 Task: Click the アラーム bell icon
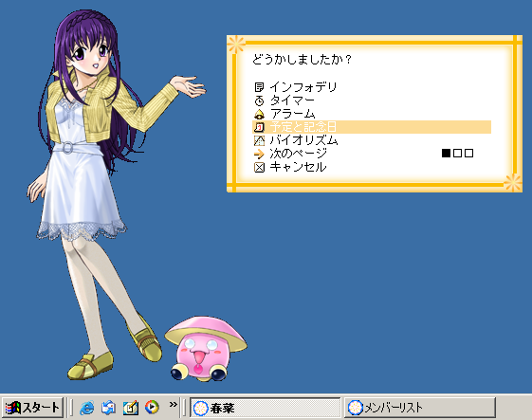(x=259, y=114)
